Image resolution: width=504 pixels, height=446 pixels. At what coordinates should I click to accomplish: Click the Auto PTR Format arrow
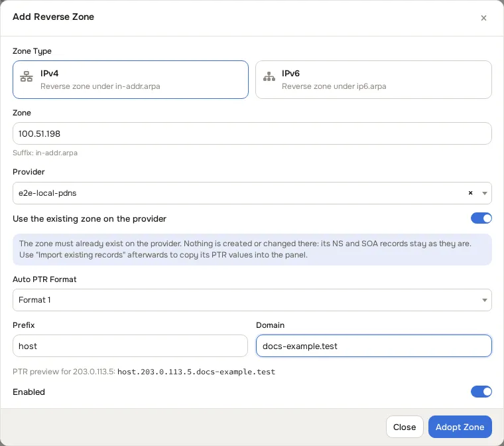pyautogui.click(x=485, y=300)
